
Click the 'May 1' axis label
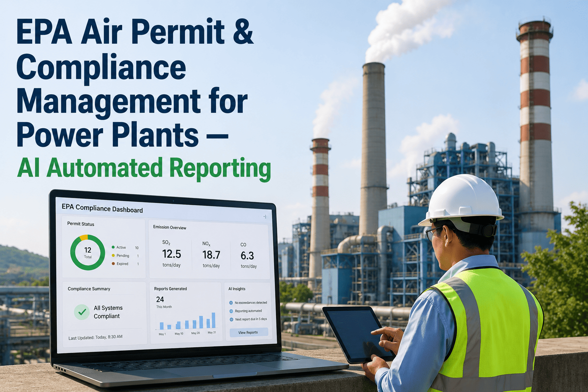[162, 334]
